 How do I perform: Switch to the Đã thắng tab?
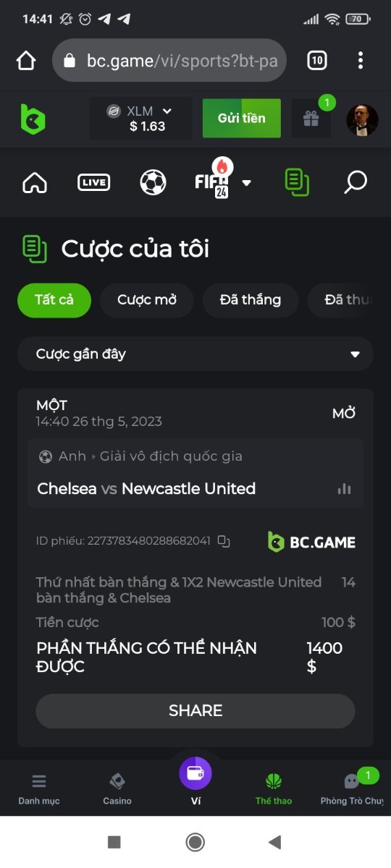pos(251,299)
